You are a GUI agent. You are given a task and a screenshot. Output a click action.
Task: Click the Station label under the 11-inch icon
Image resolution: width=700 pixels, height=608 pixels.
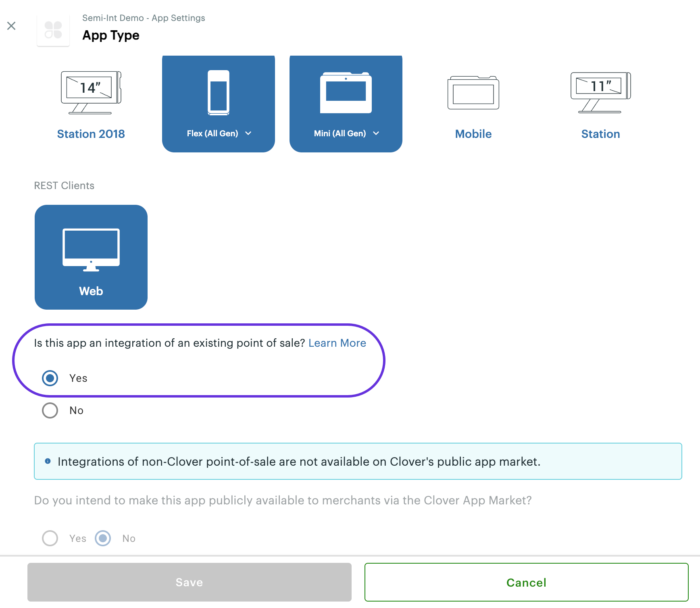(x=601, y=134)
